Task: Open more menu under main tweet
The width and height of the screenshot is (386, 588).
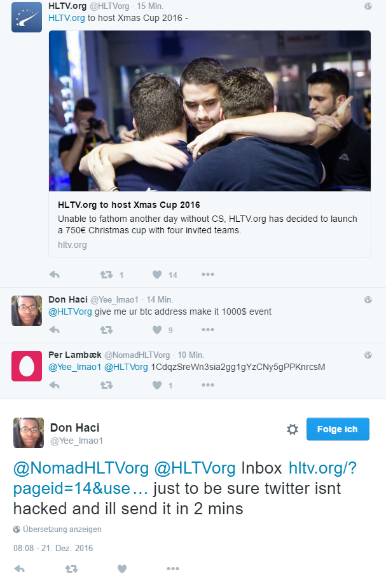Action: pyautogui.click(x=173, y=568)
